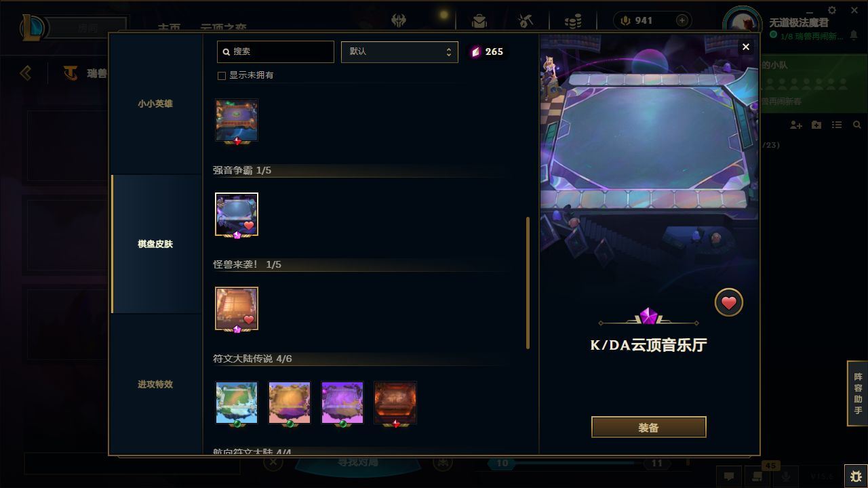Screen dimensions: 868x488
Task: Switch to the 小小英雄 tab
Action: (155, 104)
